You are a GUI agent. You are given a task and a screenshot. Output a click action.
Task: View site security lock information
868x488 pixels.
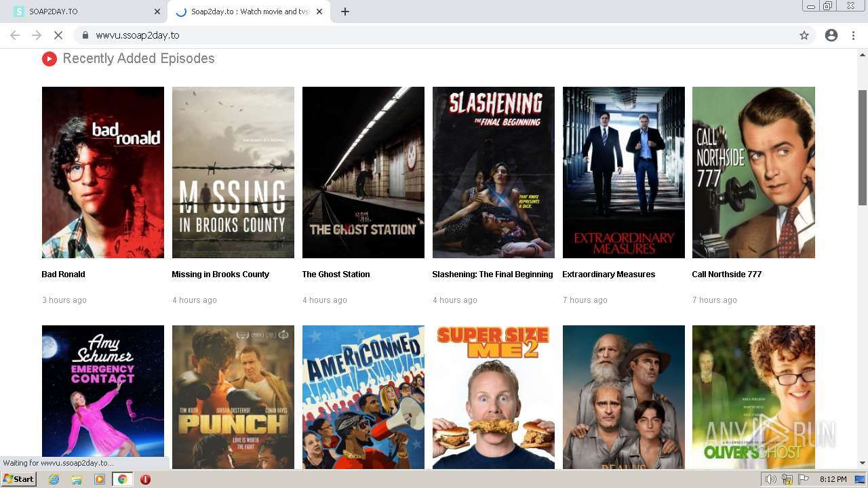point(85,35)
